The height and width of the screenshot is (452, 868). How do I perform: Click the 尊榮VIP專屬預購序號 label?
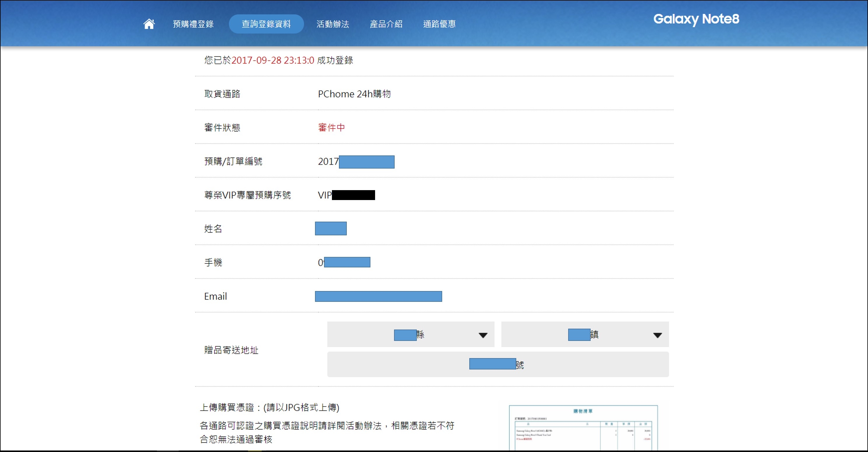(x=247, y=195)
